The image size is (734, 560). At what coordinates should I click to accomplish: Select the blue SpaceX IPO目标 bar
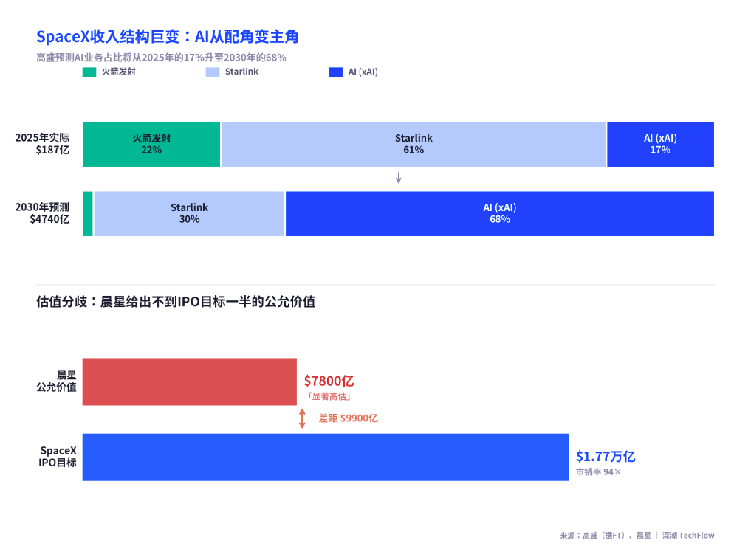(x=326, y=457)
